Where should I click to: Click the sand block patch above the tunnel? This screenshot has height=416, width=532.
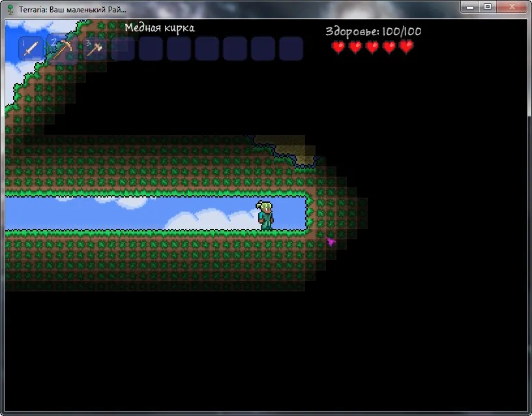(x=288, y=148)
